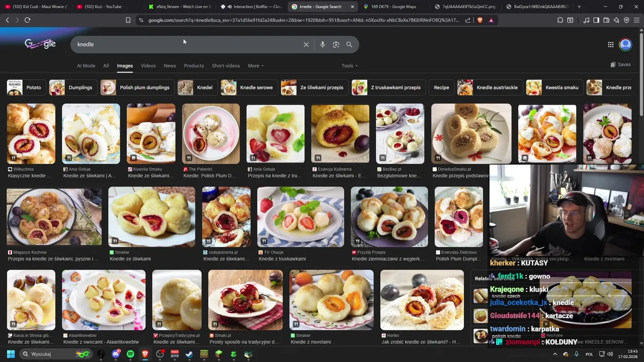Open the Hortex knedle ze śliwkami image
This screenshot has height=362, width=644.
[x=422, y=300]
